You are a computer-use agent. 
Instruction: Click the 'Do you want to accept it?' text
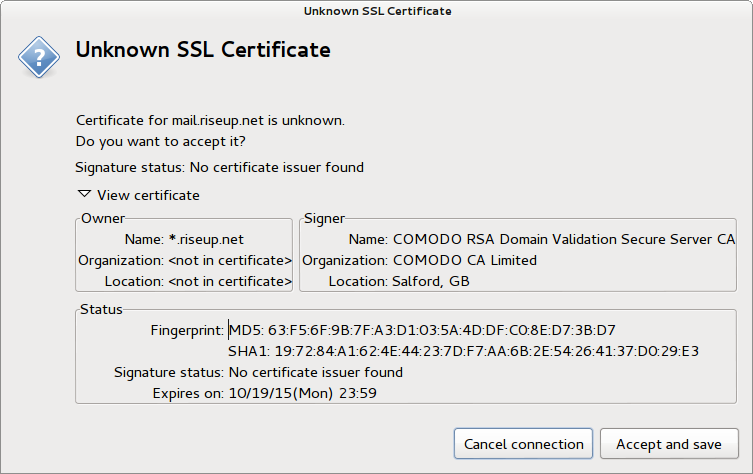pyautogui.click(x=160, y=141)
